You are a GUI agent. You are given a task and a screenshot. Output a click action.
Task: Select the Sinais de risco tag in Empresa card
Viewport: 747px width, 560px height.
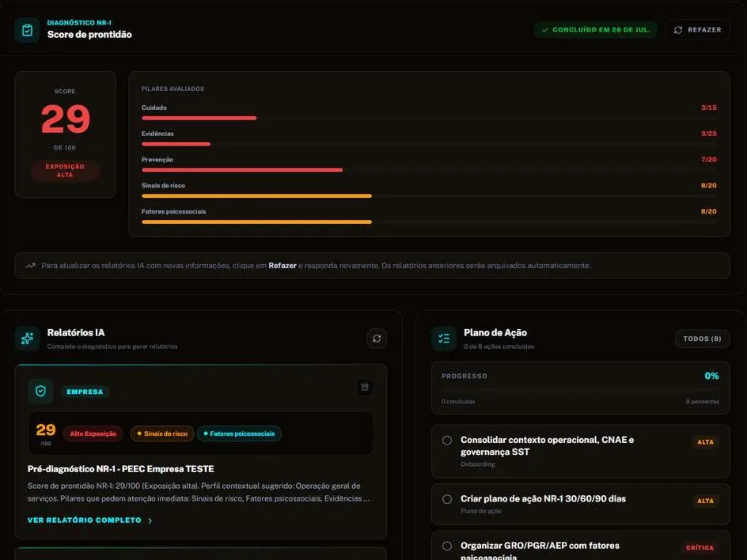tap(162, 433)
